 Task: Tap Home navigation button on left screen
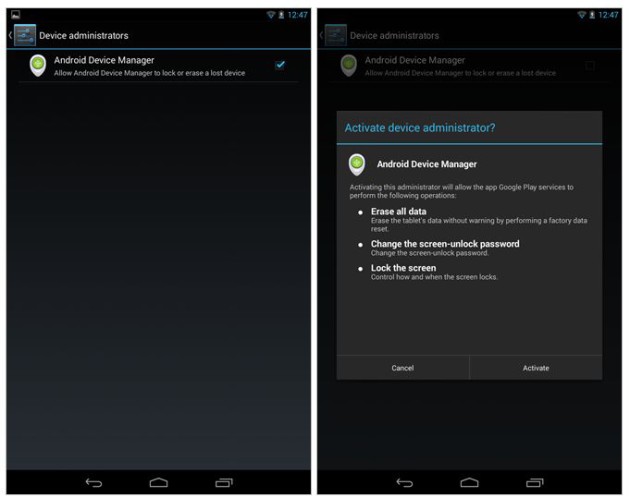(159, 482)
